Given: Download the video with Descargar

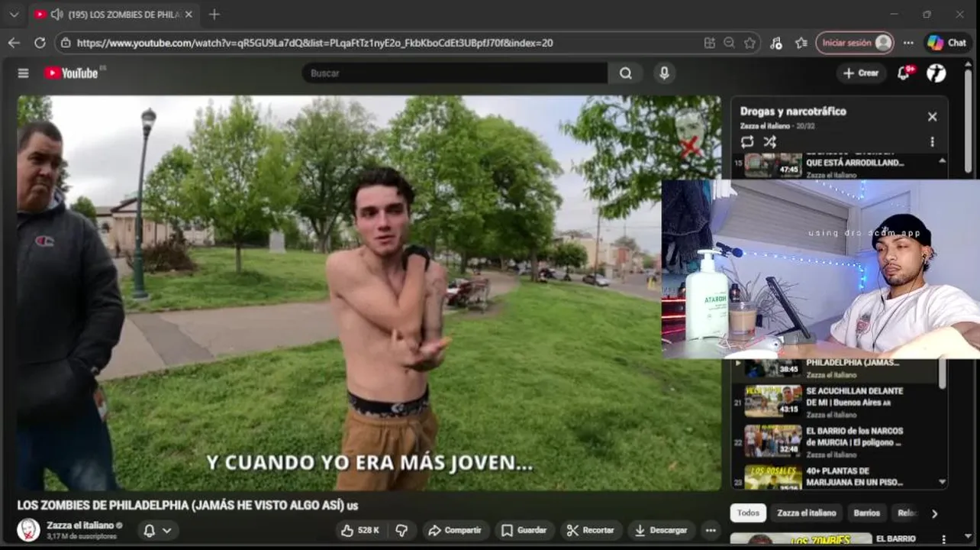Looking at the screenshot, I should tap(662, 530).
